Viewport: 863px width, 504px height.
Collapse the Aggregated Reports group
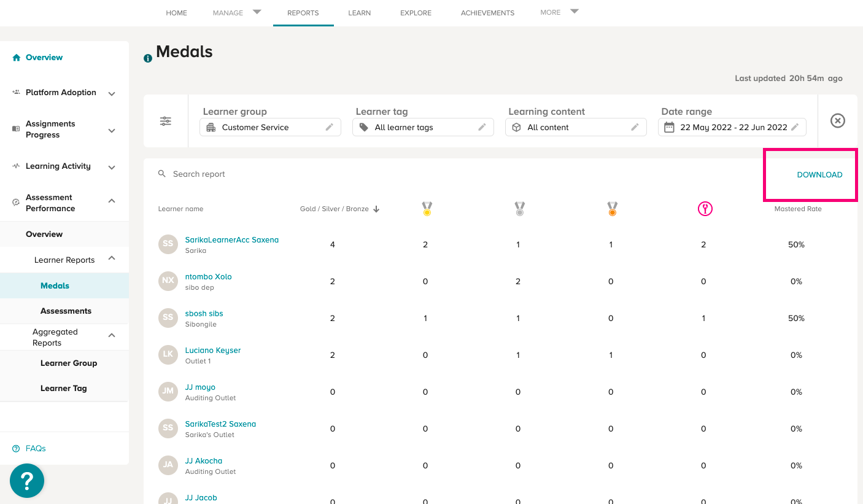112,335
